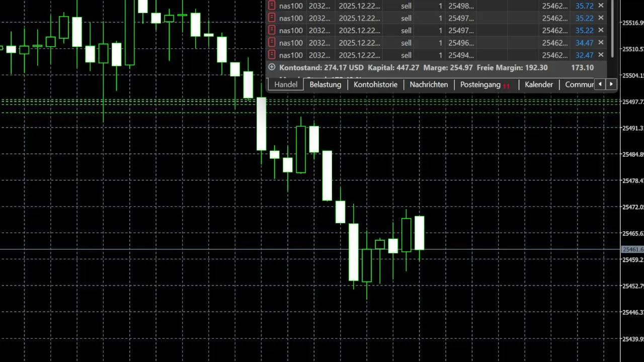Switch to the Nachrichten tab
This screenshot has width=644, height=362.
click(429, 84)
